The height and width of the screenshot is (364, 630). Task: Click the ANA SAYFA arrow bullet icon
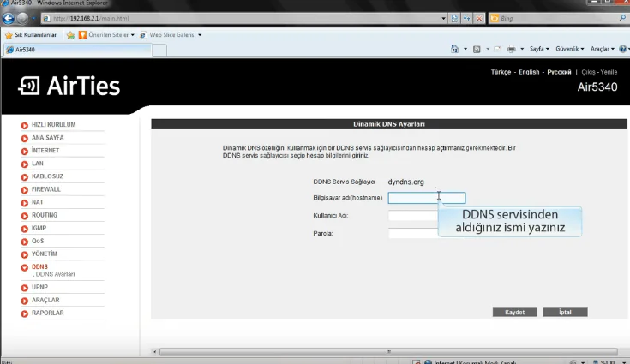click(25, 138)
